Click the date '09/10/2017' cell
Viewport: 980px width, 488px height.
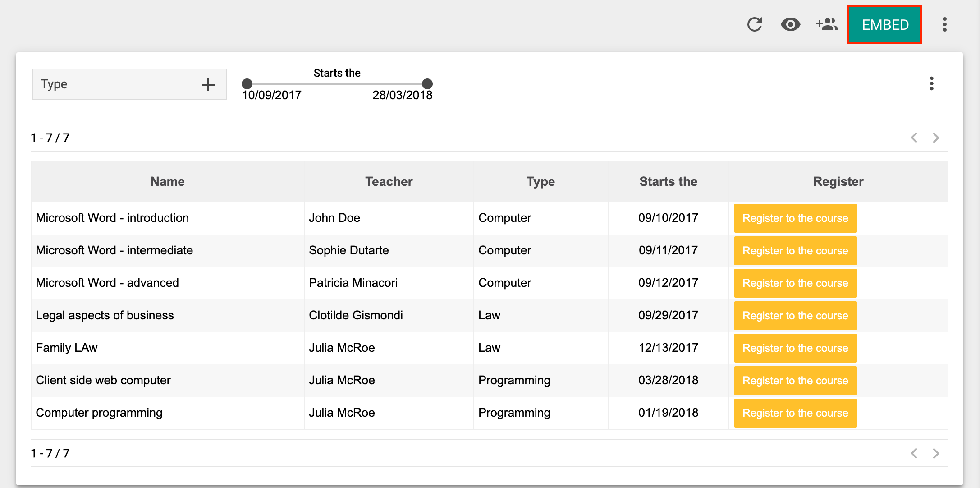(669, 218)
